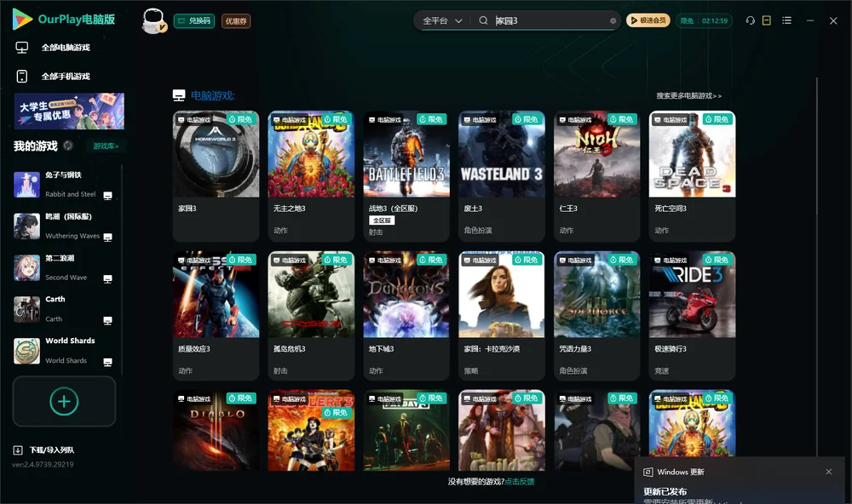Open the 质量效应3 game card
Image resolution: width=852 pixels, height=504 pixels.
coord(216,316)
